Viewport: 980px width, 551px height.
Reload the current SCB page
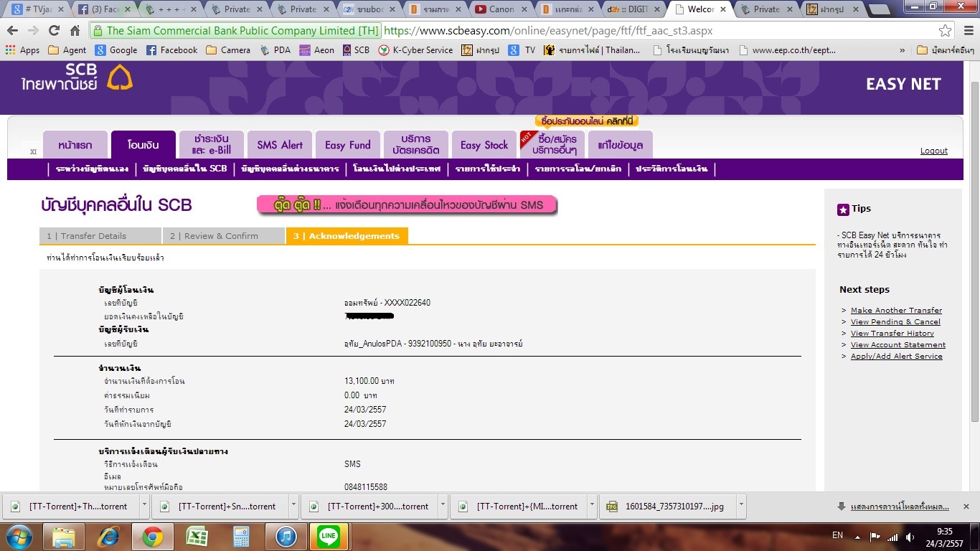[54, 31]
